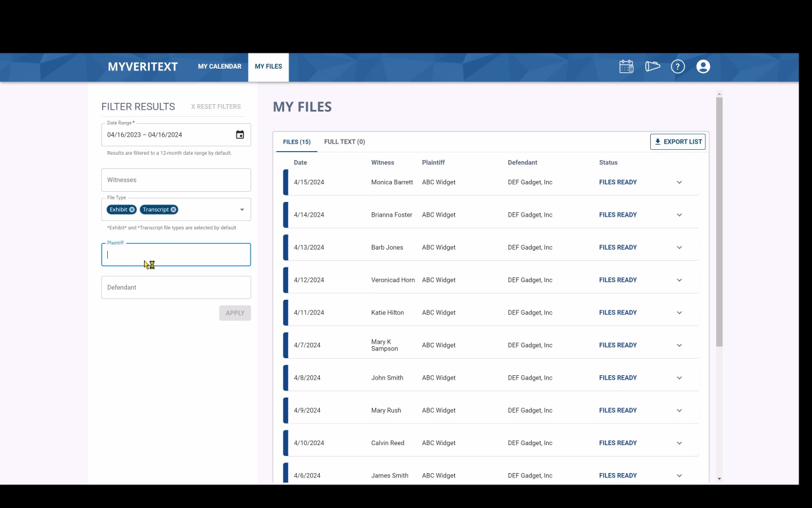Click the Date column header
This screenshot has width=812, height=508.
[x=301, y=163]
